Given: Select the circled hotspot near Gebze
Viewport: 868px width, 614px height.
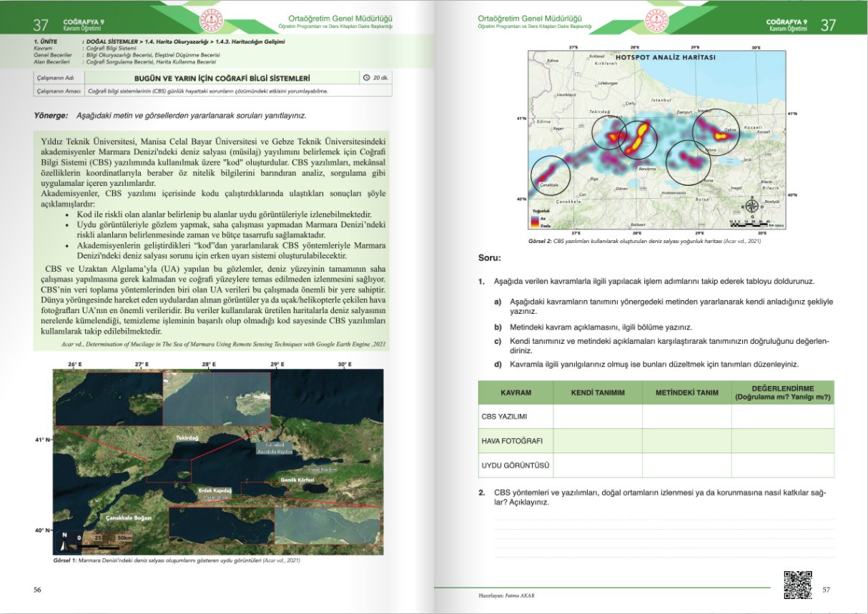Looking at the screenshot, I should [x=716, y=133].
